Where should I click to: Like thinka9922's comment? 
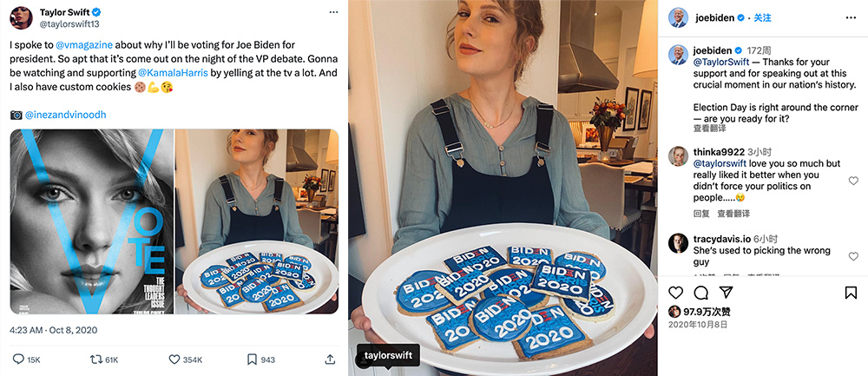(852, 181)
